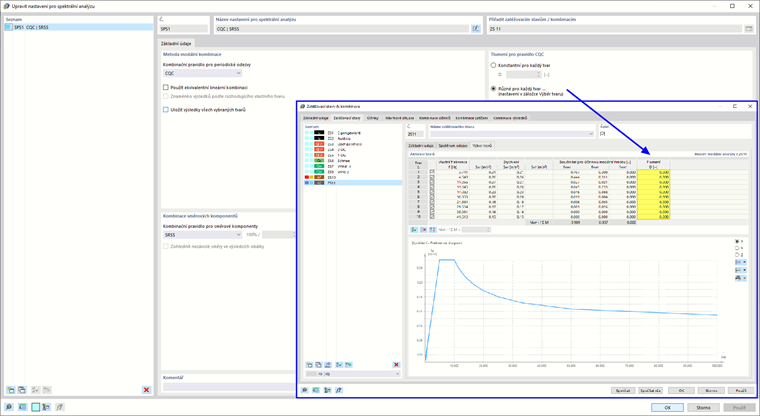Open the Kombinace účinků tab
The height and width of the screenshot is (416, 760).
434,118
